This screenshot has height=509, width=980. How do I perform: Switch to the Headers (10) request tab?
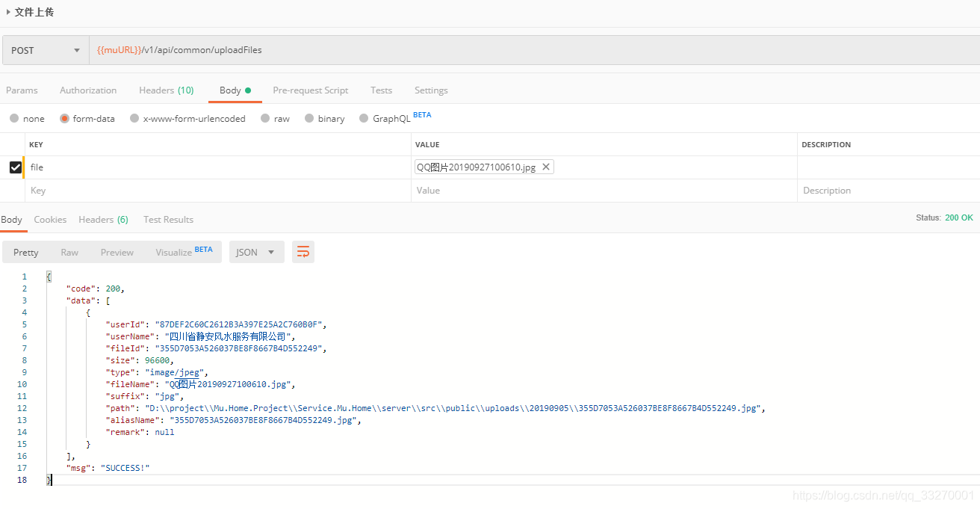pos(166,90)
